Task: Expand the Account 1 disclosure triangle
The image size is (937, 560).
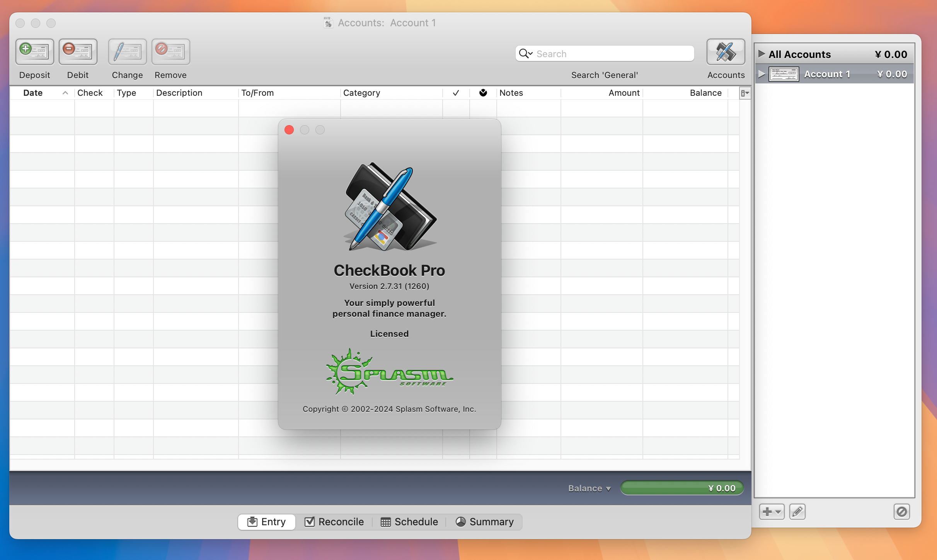Action: click(x=762, y=73)
